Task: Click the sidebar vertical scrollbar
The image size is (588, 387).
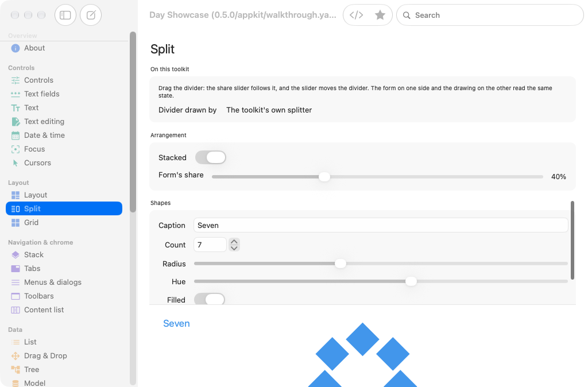Action: [133, 122]
